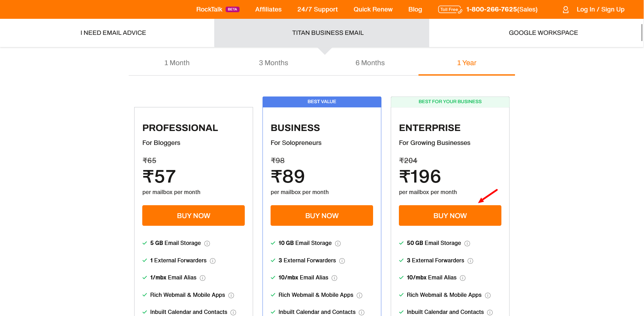This screenshot has height=316, width=644.
Task: Select the 1 Month billing tab
Action: click(x=177, y=63)
